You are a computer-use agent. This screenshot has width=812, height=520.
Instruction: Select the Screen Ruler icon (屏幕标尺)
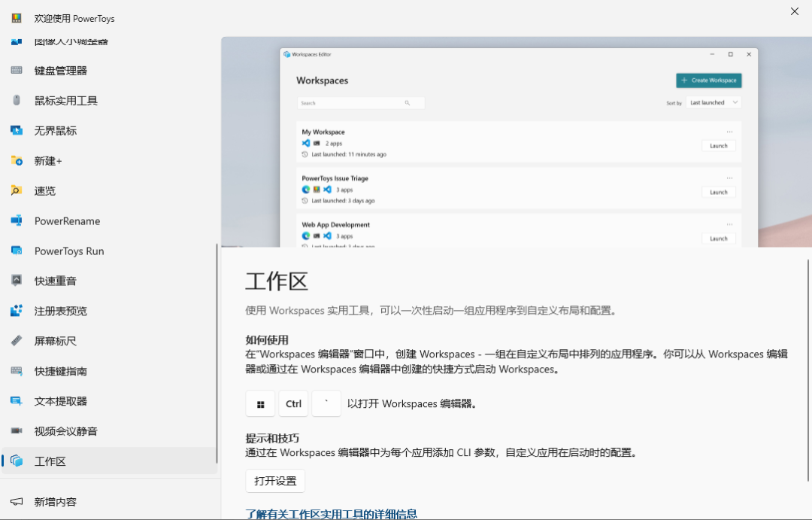point(17,341)
